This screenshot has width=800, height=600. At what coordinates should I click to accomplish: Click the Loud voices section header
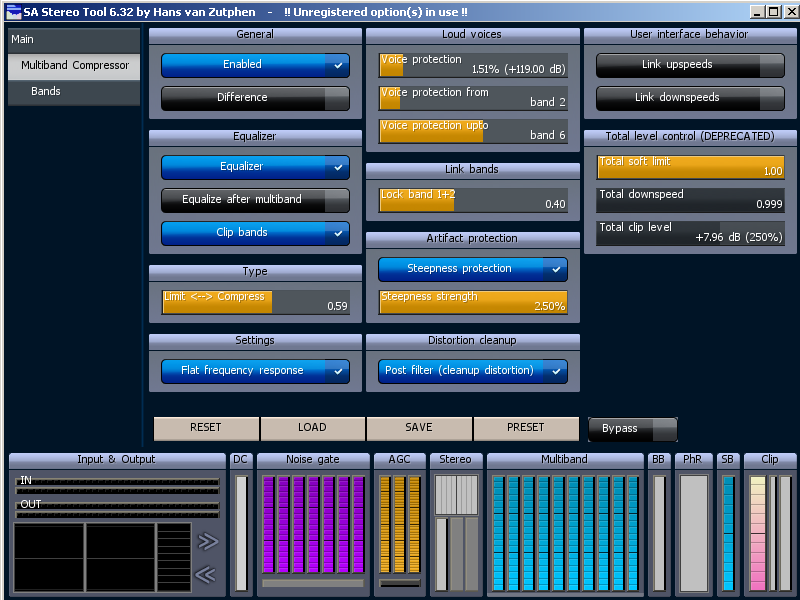[x=472, y=35]
